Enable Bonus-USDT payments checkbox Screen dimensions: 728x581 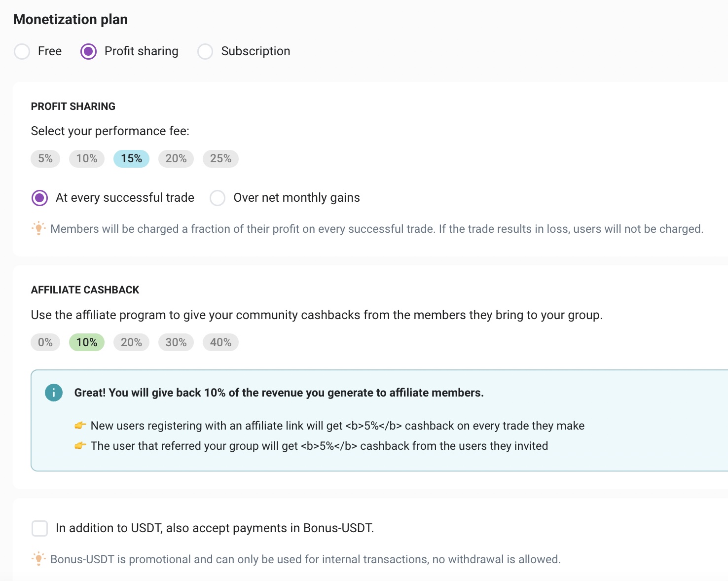pos(40,528)
